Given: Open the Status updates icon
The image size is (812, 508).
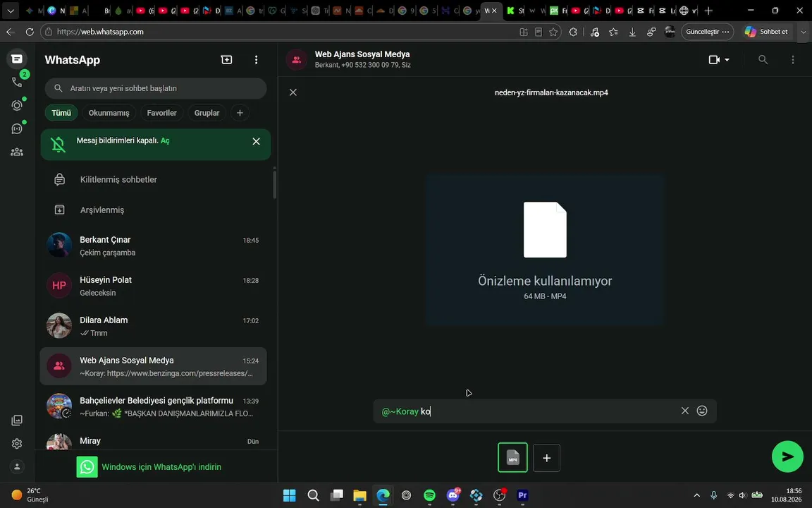Looking at the screenshot, I should [x=17, y=105].
